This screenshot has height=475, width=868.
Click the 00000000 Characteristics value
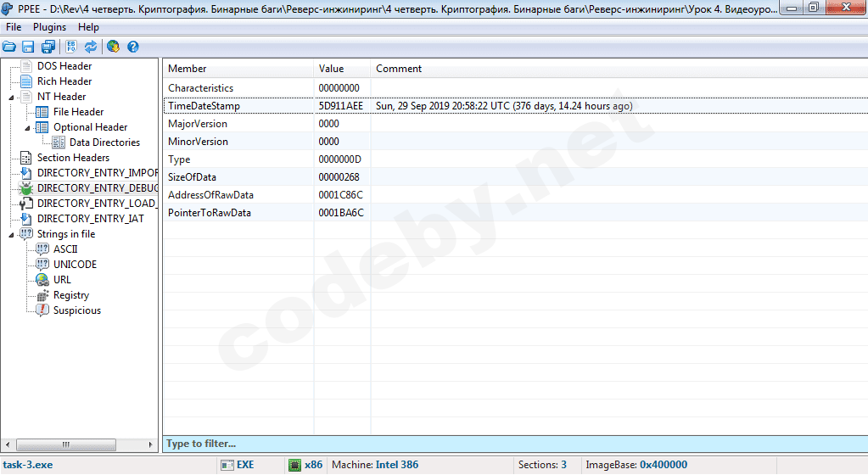(x=339, y=88)
